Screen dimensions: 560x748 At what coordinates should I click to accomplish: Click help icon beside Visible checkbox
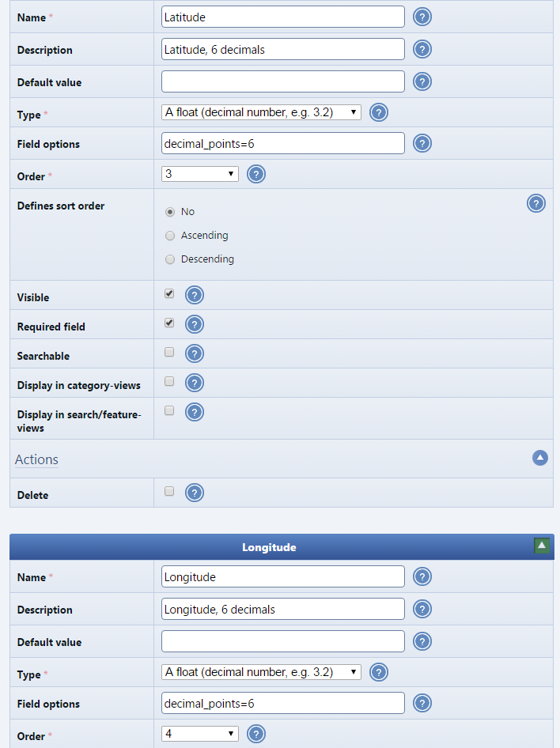[x=195, y=296]
